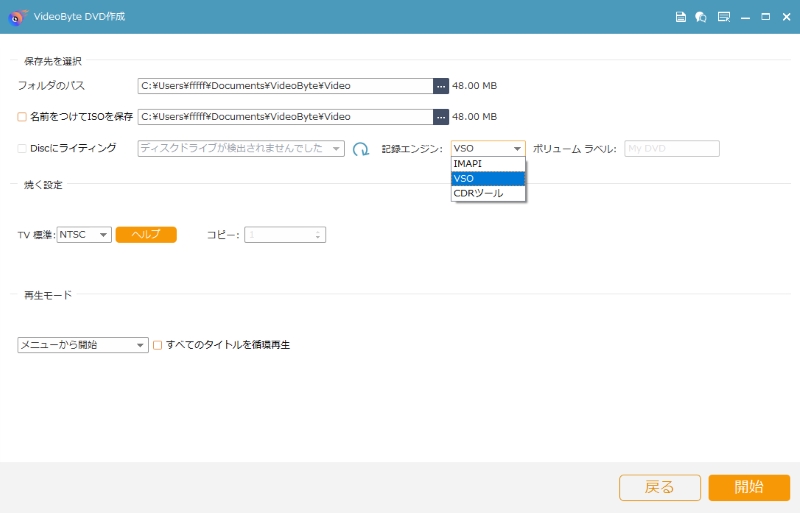Browse ISO save location with the ellipsis button
This screenshot has height=513, width=800.
point(441,117)
